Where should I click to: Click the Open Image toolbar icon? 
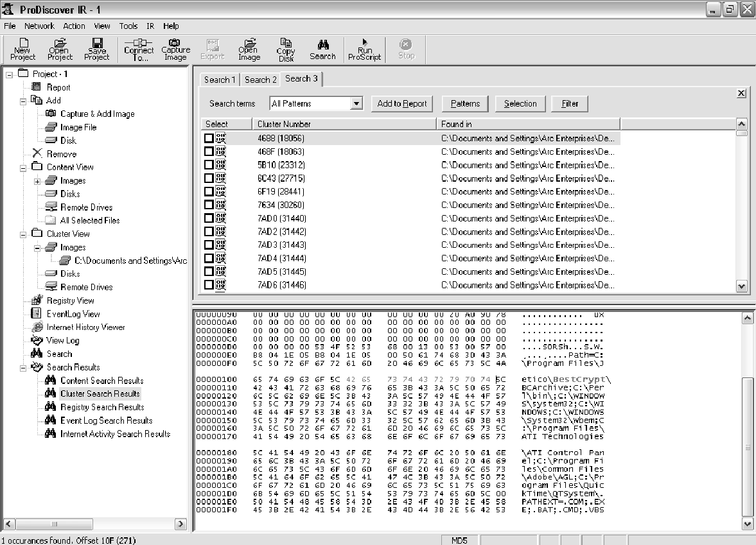pyautogui.click(x=249, y=49)
